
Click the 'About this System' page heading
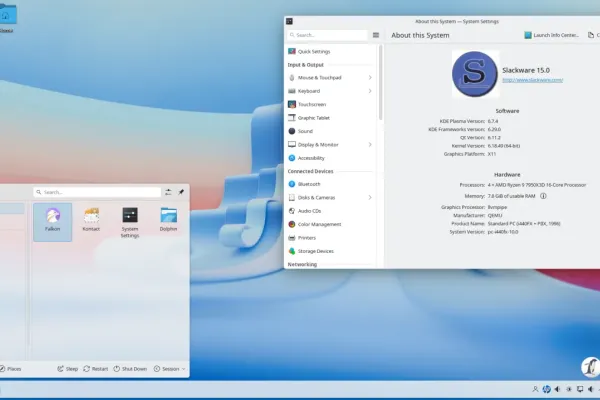pos(420,35)
